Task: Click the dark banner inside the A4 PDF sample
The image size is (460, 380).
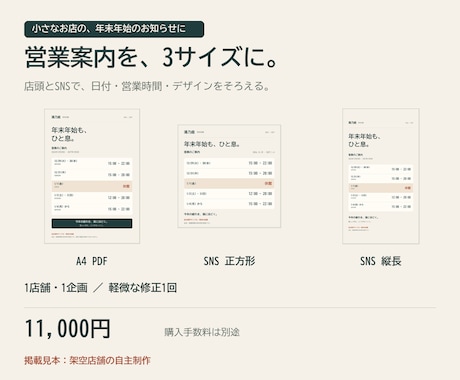Action: 92,223
